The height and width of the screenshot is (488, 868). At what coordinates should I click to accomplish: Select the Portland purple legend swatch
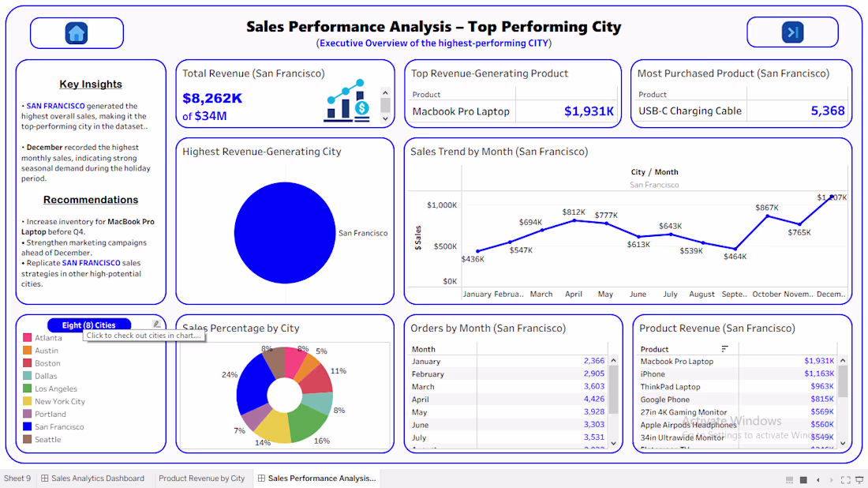(x=27, y=415)
